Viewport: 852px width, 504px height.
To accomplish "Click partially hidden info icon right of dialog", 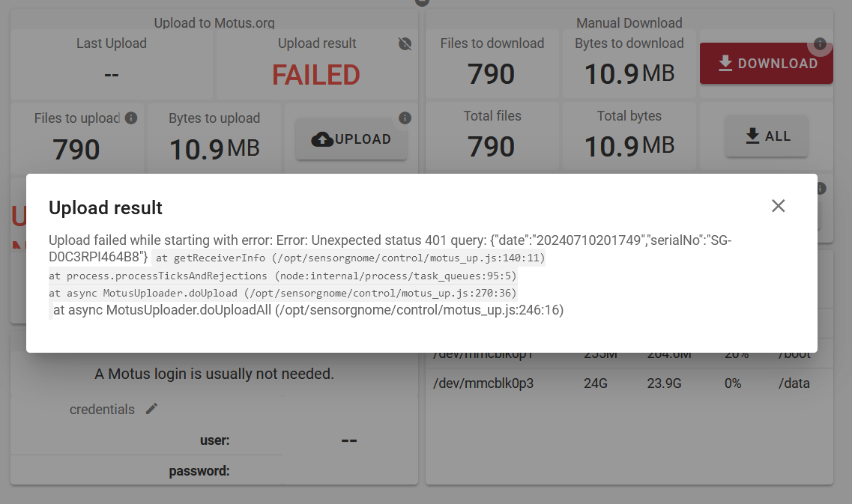I will pos(821,188).
